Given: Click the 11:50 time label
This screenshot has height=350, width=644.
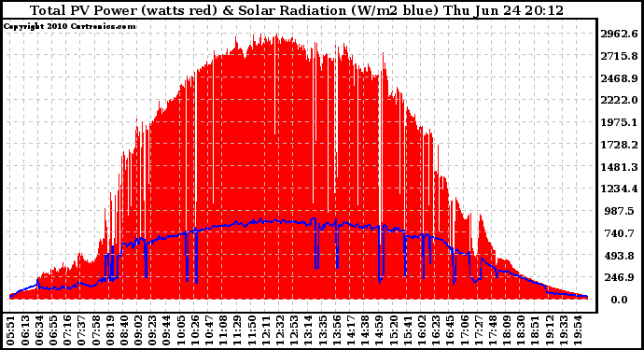Looking at the screenshot, I should pos(252,330).
